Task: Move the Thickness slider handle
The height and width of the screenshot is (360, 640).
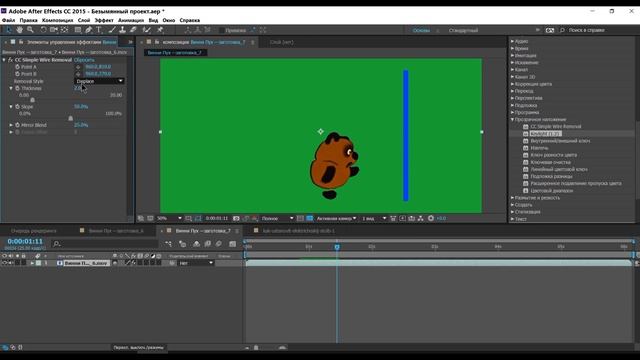Action: pos(33,100)
